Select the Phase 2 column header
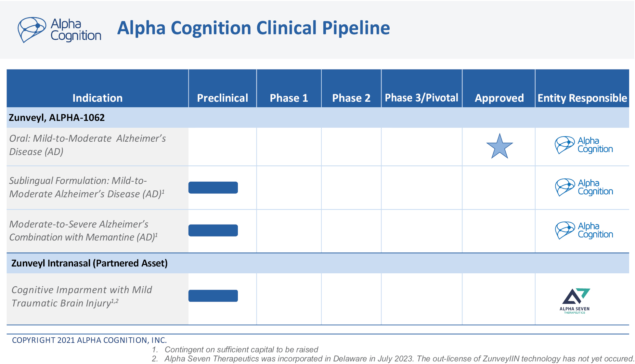Viewport: 635px width, 364px height. [351, 98]
